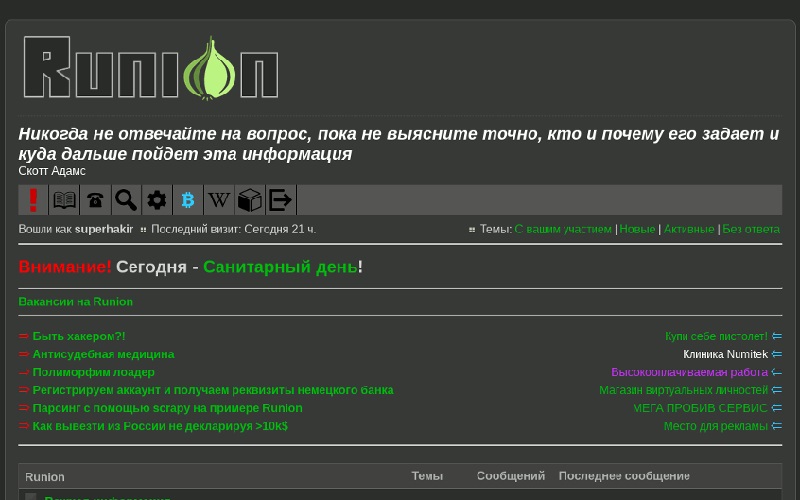Open 'Как вывезти из России' topic
This screenshot has height=500, width=800.
[160, 426]
